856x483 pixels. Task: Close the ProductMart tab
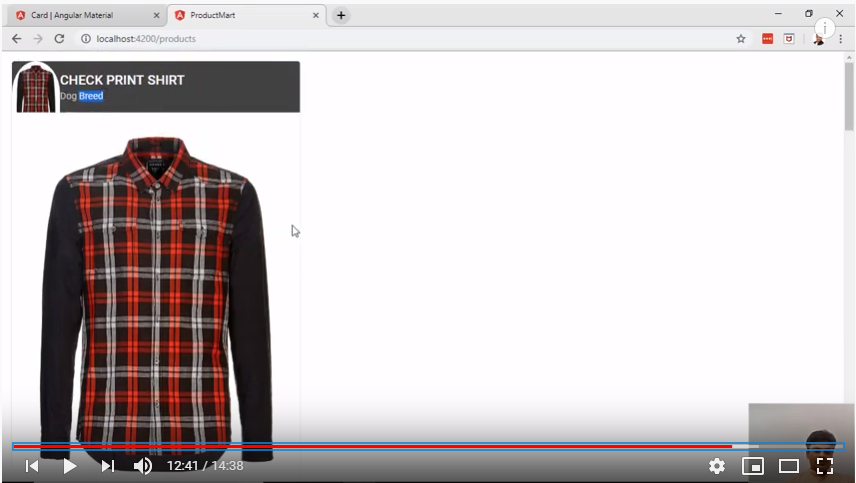coord(316,15)
